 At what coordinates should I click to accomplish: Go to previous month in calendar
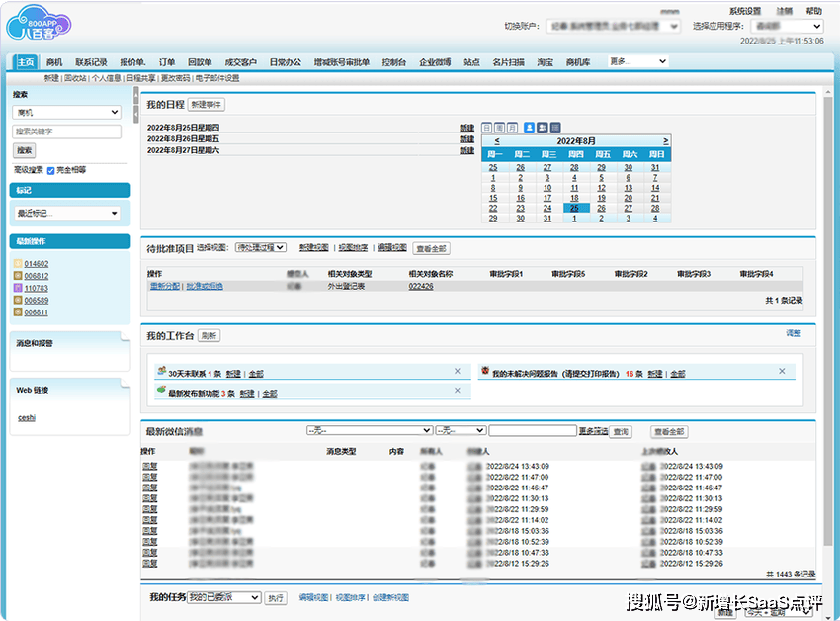click(x=496, y=141)
